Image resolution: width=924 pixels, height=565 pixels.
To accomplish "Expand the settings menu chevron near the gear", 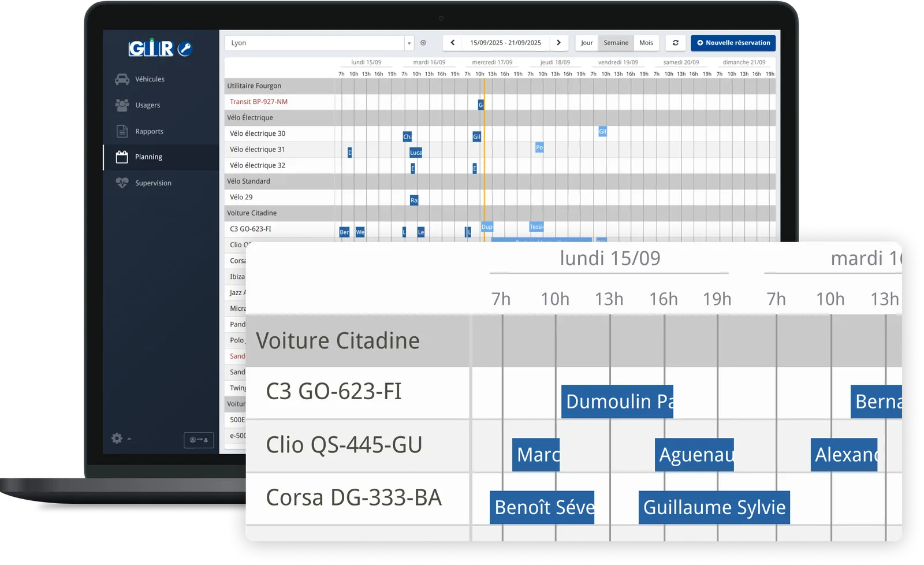I will [x=129, y=439].
